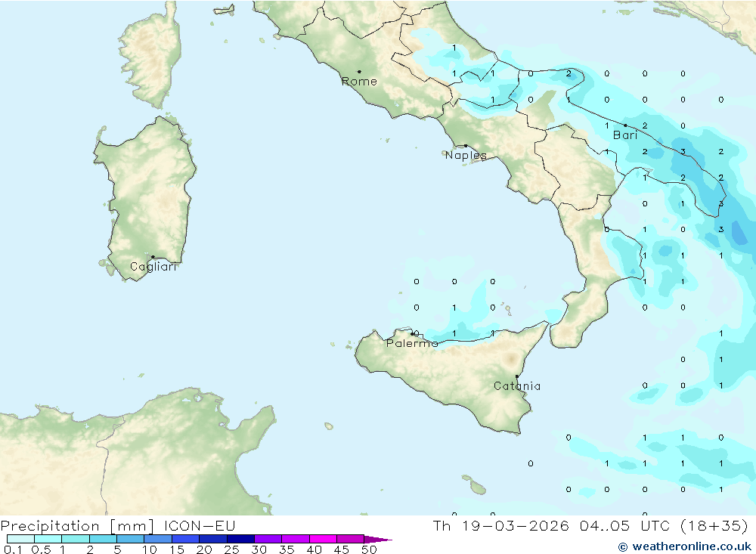This screenshot has height=554, width=756.
Task: Click the date 'Th 19-03-2026' text
Action: (501, 525)
